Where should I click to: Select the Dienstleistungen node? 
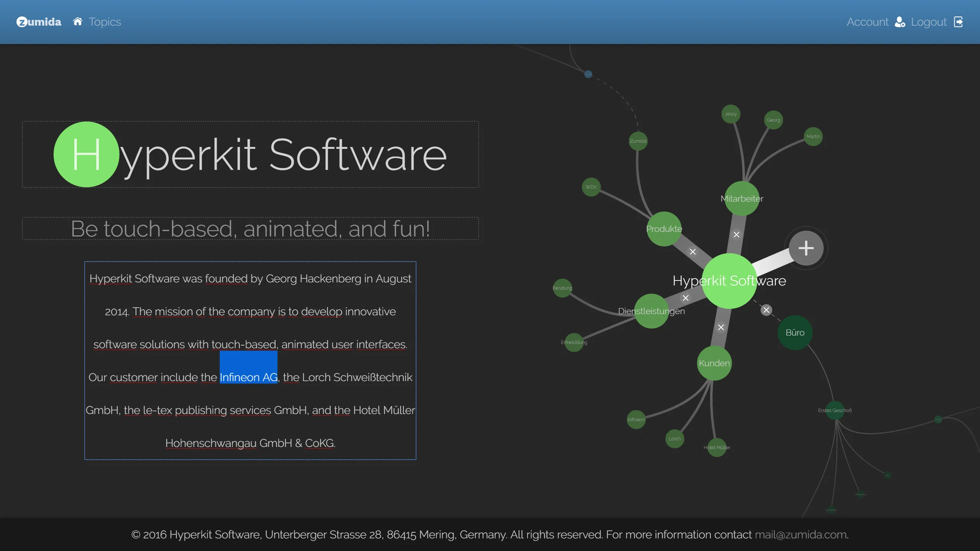pyautogui.click(x=652, y=311)
